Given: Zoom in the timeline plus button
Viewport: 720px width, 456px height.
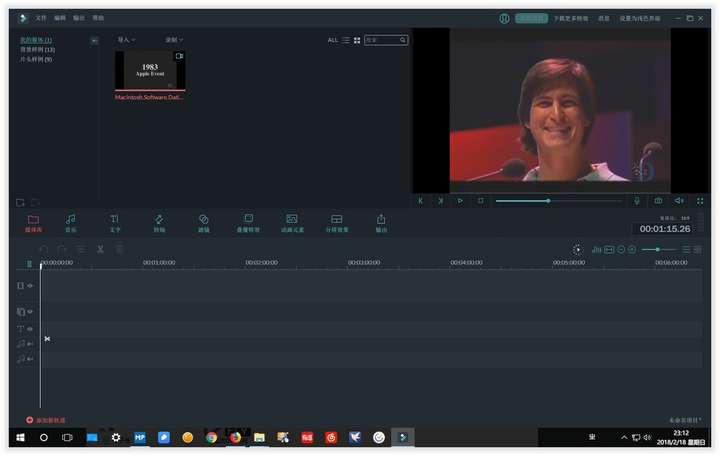Looking at the screenshot, I should (x=632, y=249).
